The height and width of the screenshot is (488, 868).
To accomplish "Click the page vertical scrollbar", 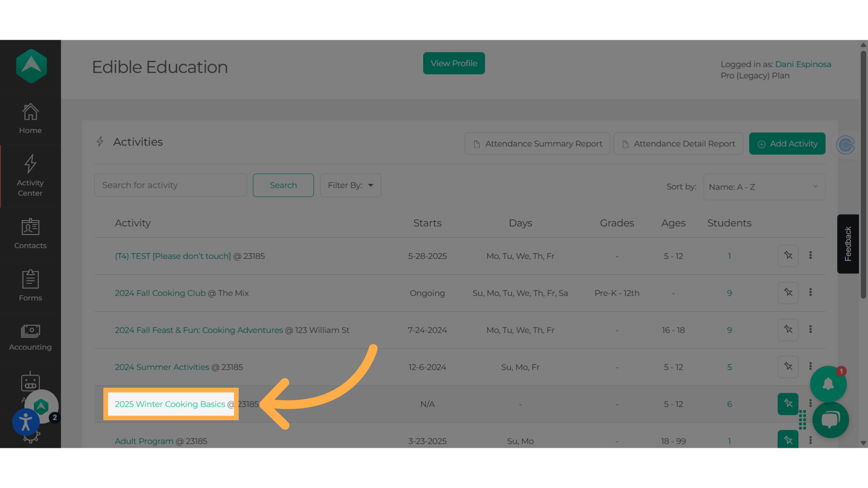I will pyautogui.click(x=863, y=174).
